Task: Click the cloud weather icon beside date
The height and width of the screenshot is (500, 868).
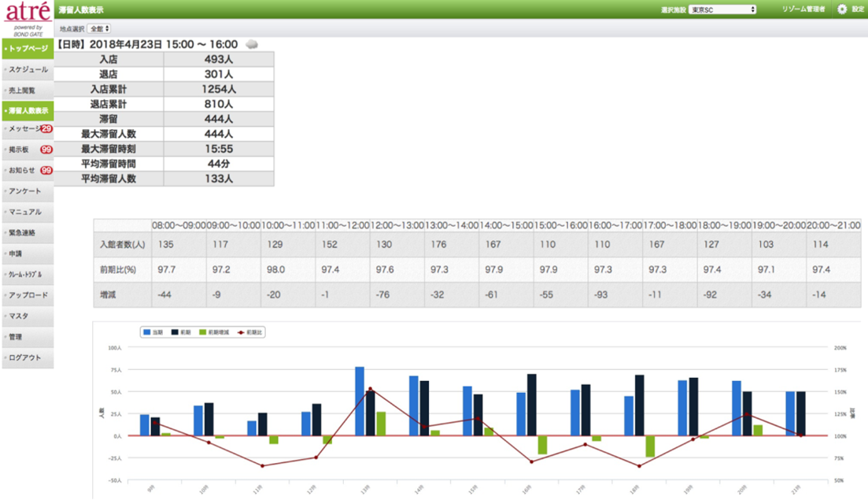Action: pos(252,44)
